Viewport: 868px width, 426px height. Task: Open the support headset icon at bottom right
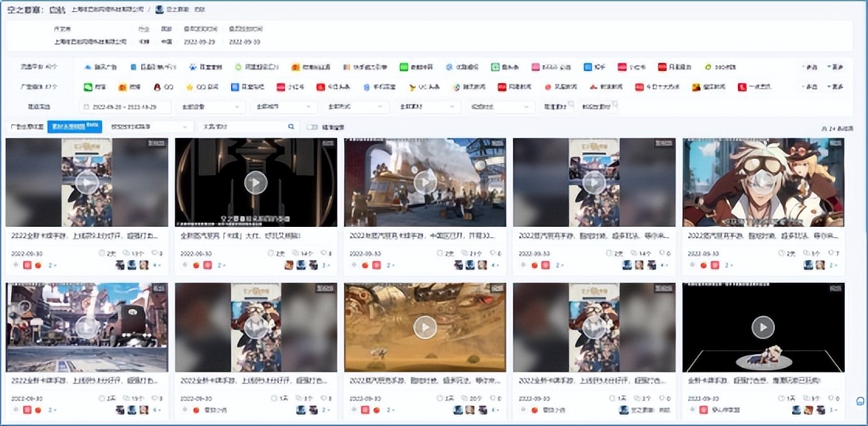pyautogui.click(x=860, y=400)
